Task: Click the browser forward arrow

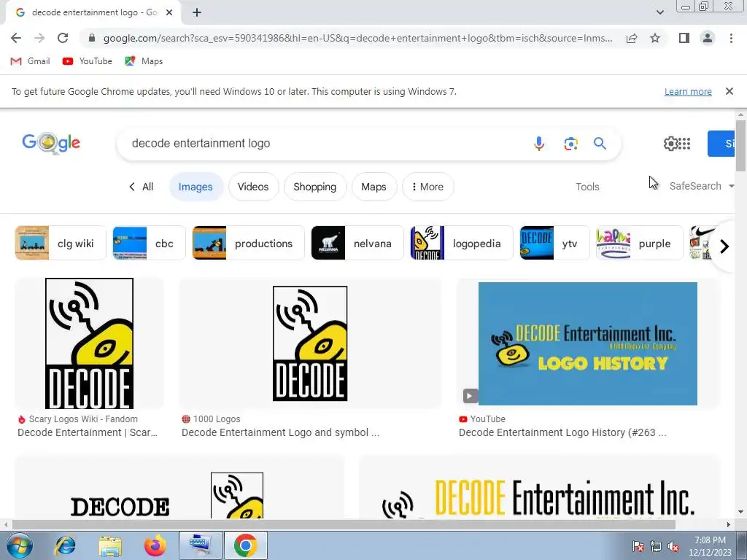Action: (39, 38)
